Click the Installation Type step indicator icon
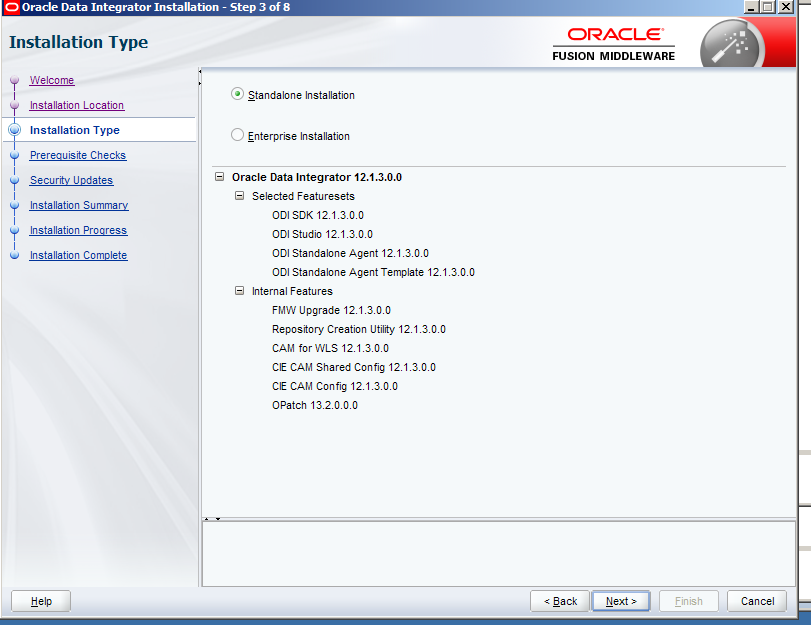Viewport: 811px width, 625px height. 14,130
